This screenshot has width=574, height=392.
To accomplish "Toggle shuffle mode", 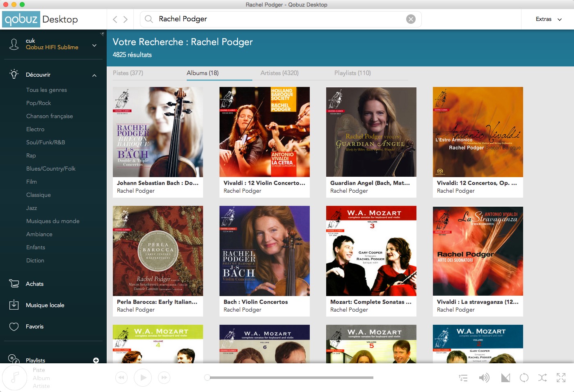I will (x=542, y=378).
